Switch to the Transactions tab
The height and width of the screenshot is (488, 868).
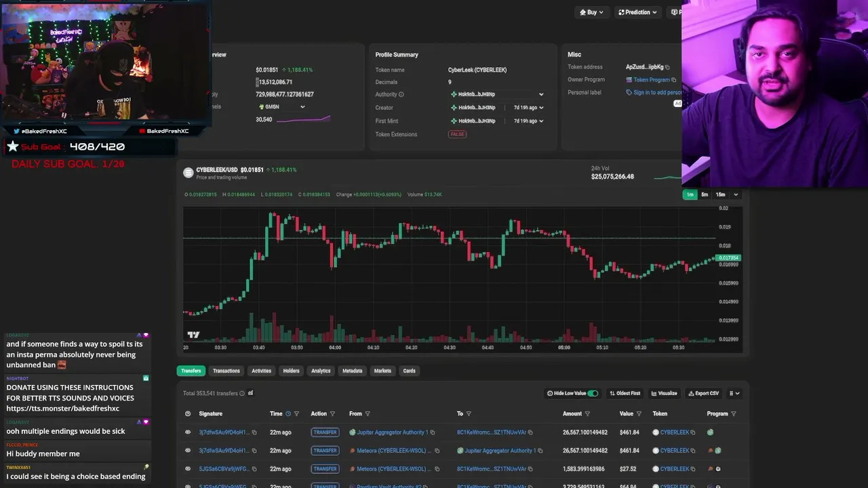[226, 371]
